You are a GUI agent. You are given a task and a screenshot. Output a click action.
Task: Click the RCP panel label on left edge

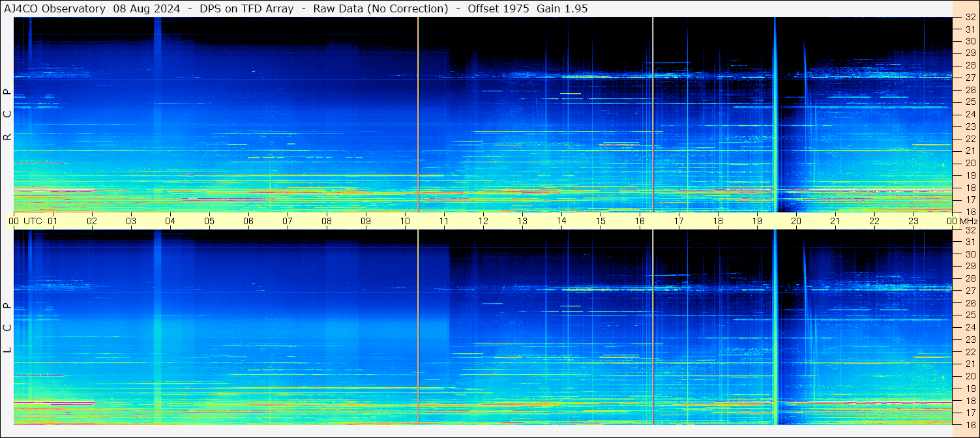click(x=7, y=114)
